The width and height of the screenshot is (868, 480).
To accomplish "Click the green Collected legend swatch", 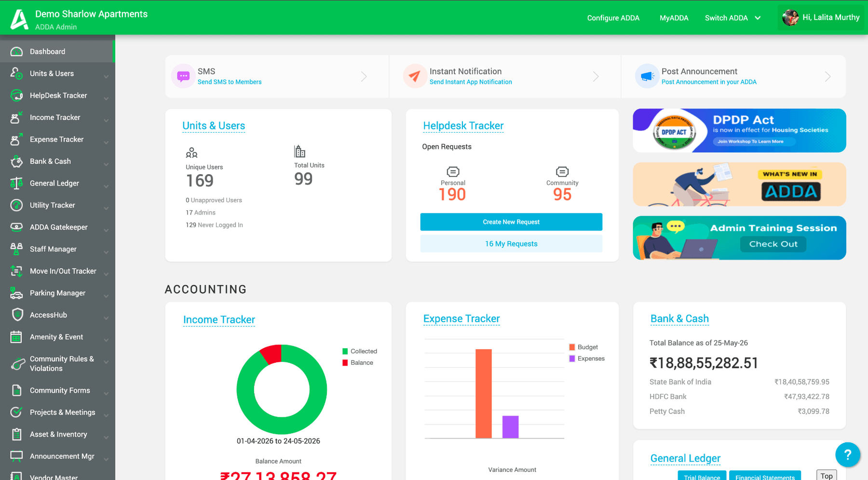I will [345, 351].
